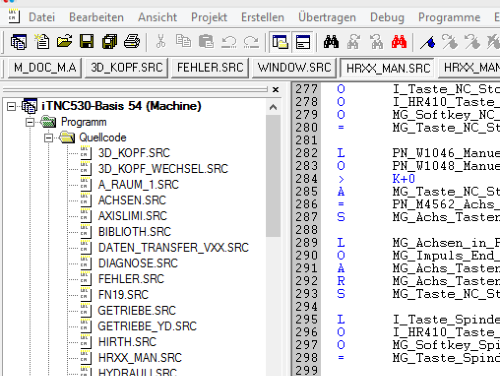Open AXISLIMI.SRC in the tree

point(132,216)
